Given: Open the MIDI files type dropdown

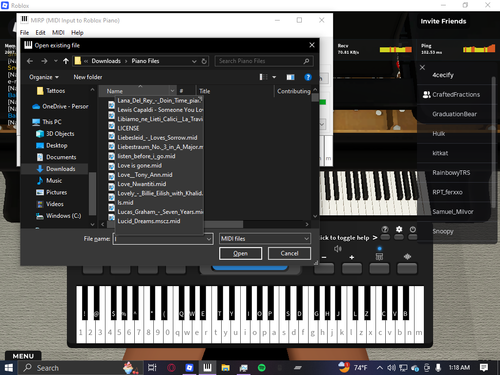Looking at the screenshot, I should click(x=306, y=239).
